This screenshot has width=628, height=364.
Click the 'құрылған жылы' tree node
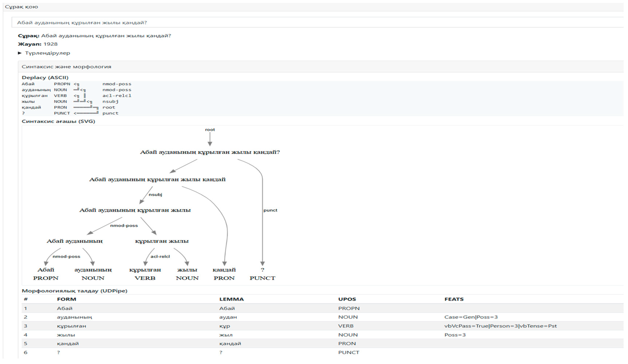point(162,241)
